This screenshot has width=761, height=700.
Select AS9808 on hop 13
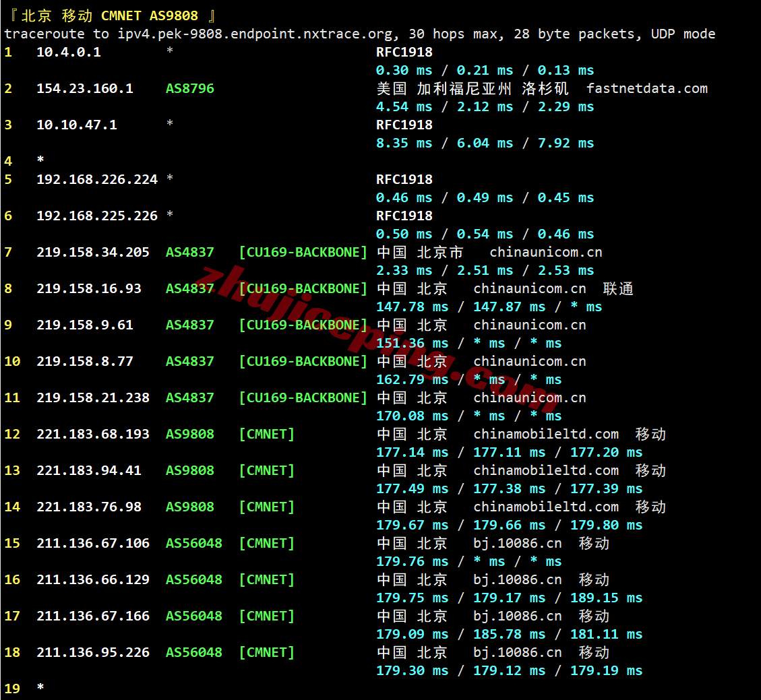pos(190,470)
